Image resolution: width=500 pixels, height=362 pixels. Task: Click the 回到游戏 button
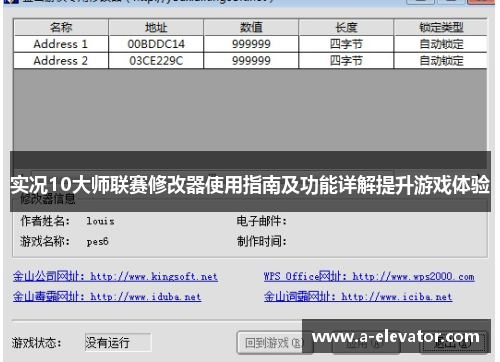[274, 343]
